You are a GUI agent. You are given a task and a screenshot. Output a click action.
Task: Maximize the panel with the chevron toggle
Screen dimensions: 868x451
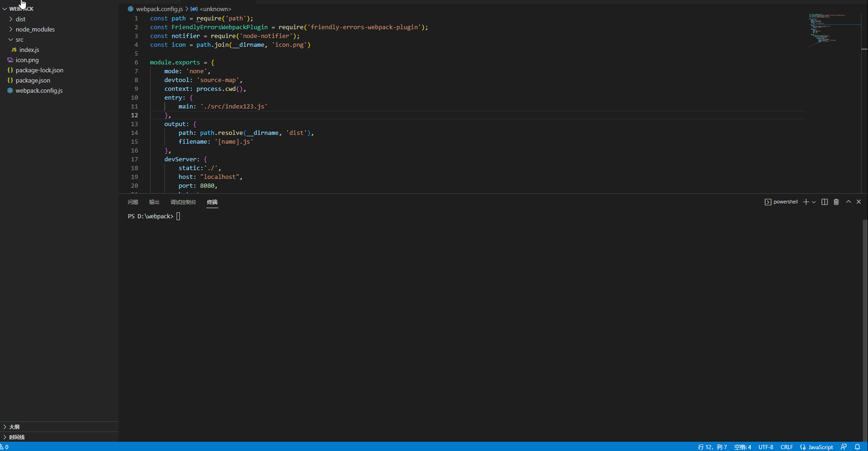[x=848, y=202]
